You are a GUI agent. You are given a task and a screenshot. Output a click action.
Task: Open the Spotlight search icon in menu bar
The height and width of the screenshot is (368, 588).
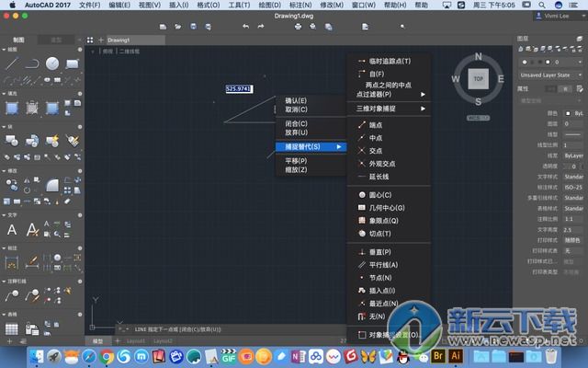coord(542,5)
